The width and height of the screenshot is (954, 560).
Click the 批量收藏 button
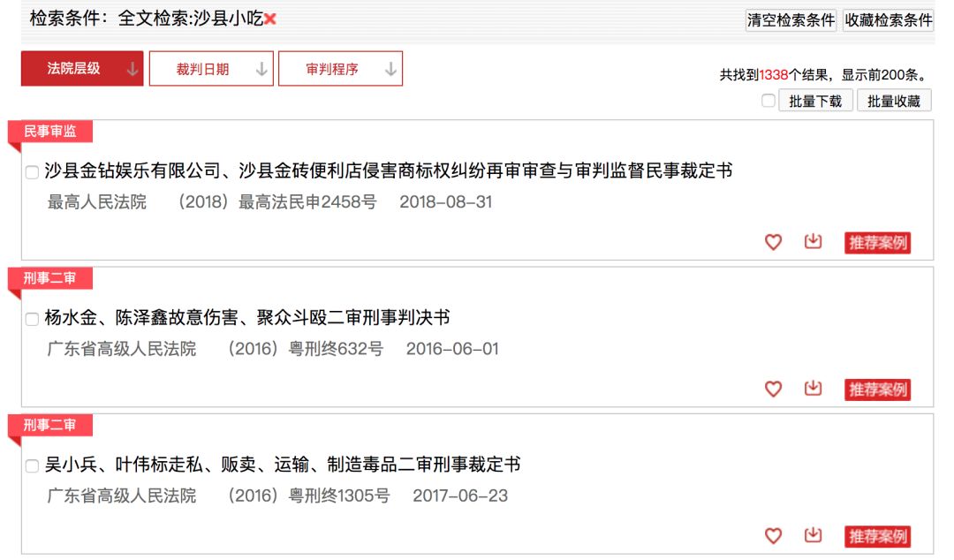(x=894, y=101)
